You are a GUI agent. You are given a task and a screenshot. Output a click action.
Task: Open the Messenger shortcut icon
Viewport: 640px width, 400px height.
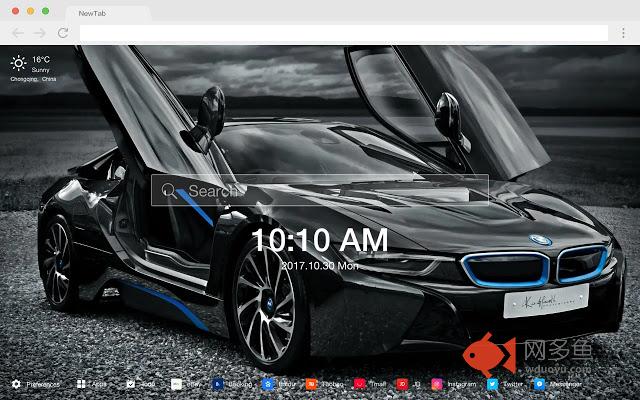pos(539,384)
